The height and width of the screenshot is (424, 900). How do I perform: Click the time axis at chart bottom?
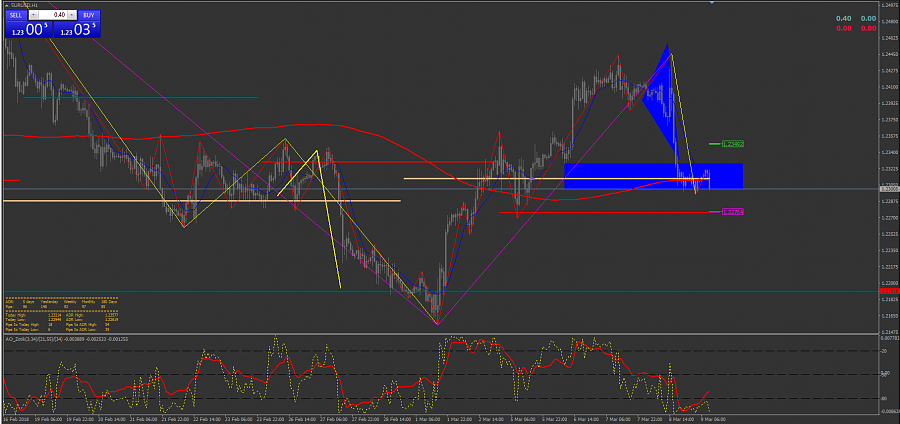click(400, 419)
